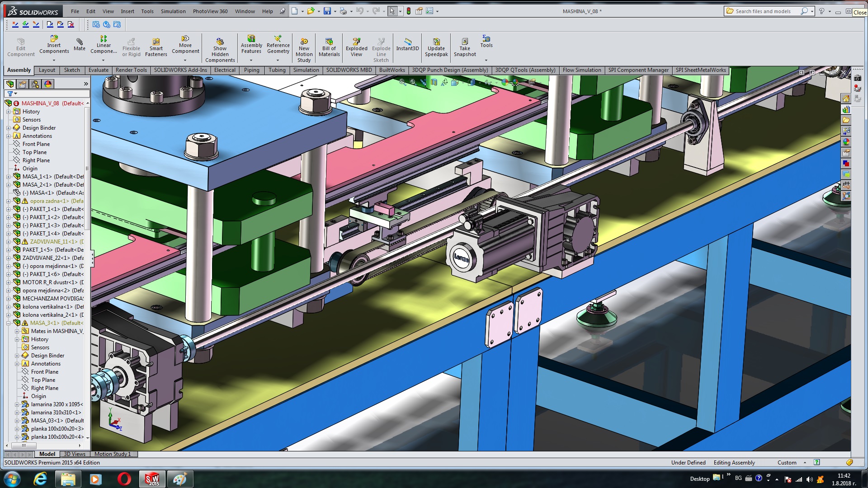The width and height of the screenshot is (868, 488).
Task: Click the Update Speedpak icon
Action: click(x=436, y=42)
